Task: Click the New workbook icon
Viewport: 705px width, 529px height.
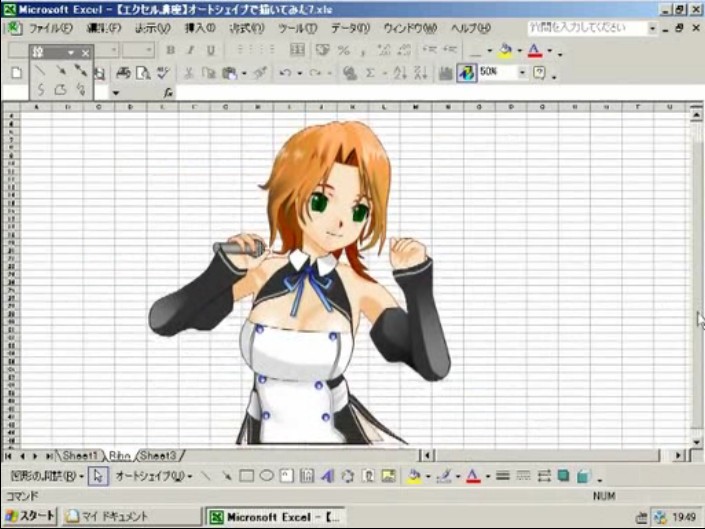Action: 16,73
